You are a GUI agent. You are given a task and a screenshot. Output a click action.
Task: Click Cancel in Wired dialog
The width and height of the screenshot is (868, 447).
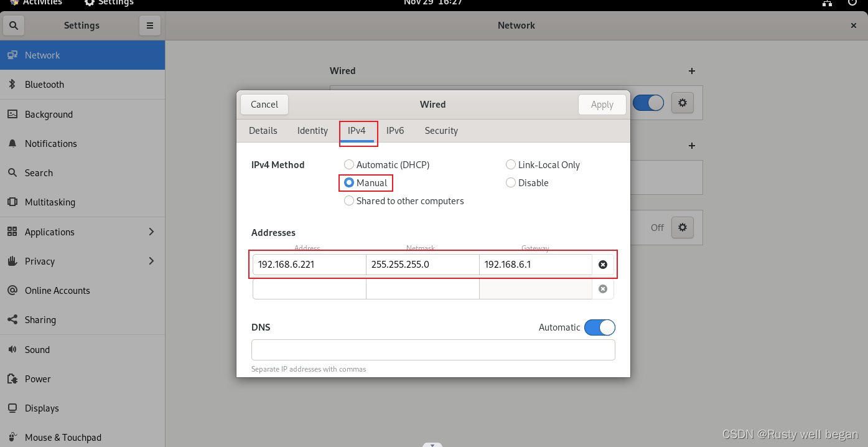pos(264,105)
